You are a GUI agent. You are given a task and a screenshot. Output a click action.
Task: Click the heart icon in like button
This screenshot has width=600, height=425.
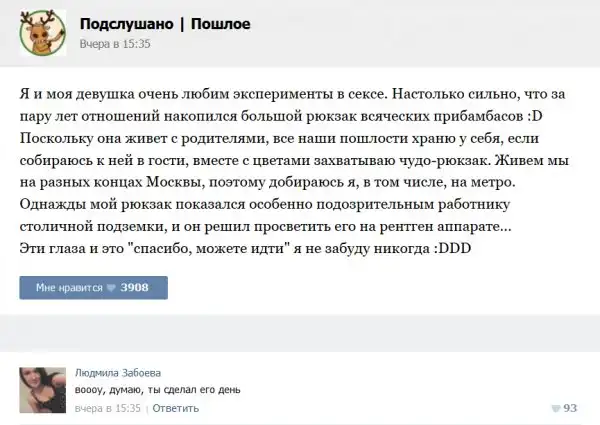click(x=111, y=288)
